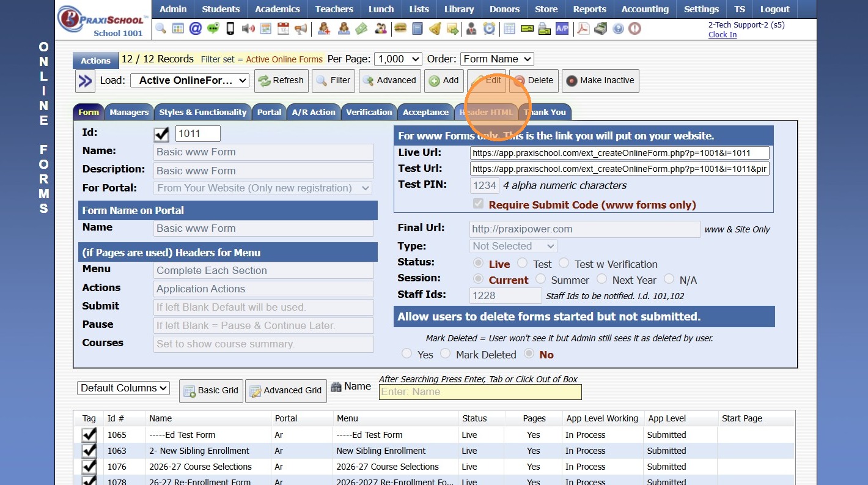Click the megaphone icon

coord(301,28)
